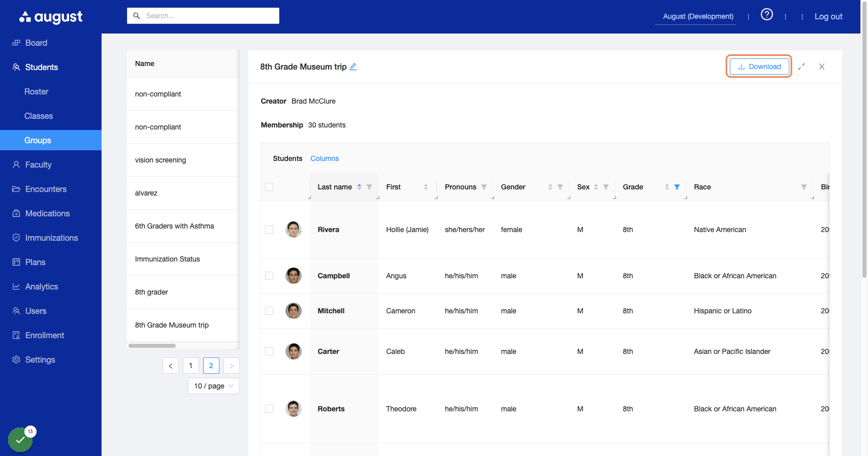The image size is (868, 456).
Task: Check the Rivera row checkbox
Action: pos(269,230)
